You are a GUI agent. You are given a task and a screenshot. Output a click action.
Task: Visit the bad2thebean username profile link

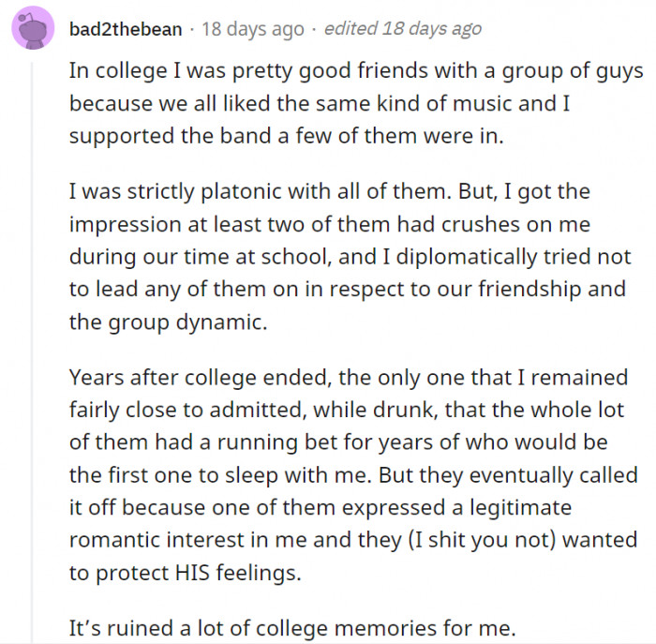[x=126, y=29]
